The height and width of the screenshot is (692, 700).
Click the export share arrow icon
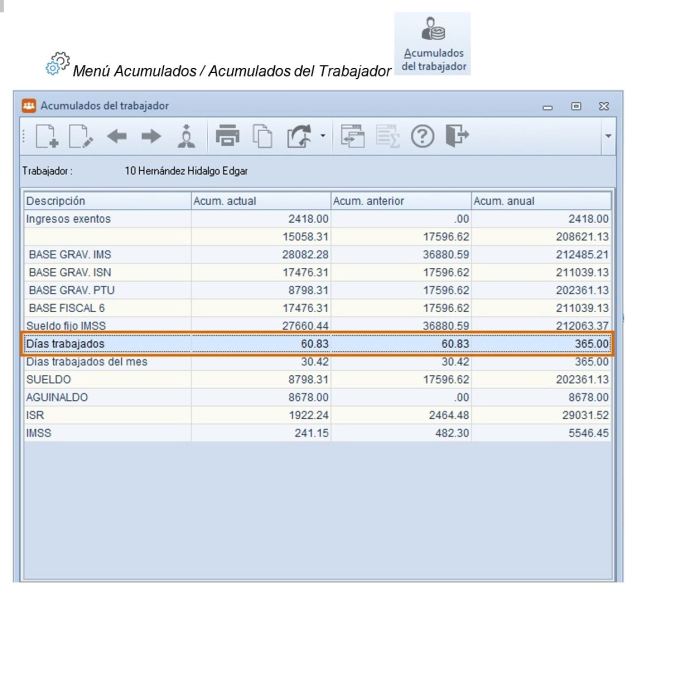tap(299, 136)
